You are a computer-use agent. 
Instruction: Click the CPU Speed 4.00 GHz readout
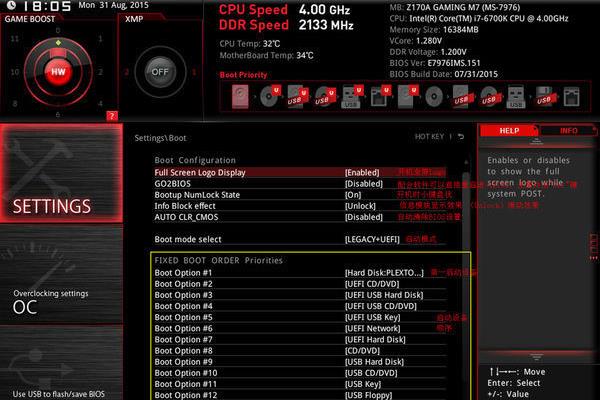[284, 9]
